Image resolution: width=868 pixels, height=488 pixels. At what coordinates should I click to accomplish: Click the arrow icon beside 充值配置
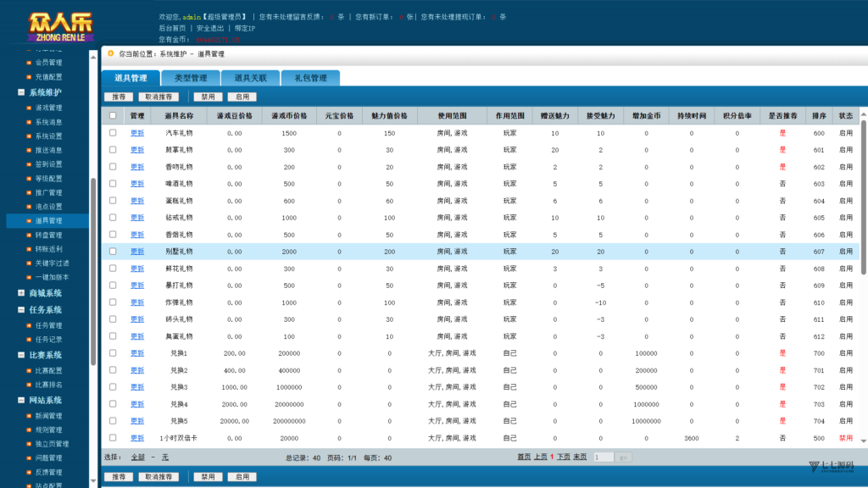tap(29, 77)
